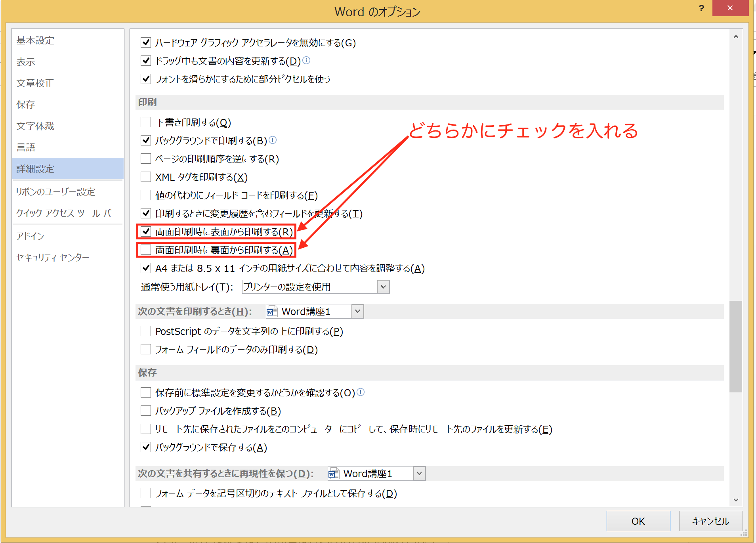Select 表示 category
The image size is (756, 543).
click(68, 61)
